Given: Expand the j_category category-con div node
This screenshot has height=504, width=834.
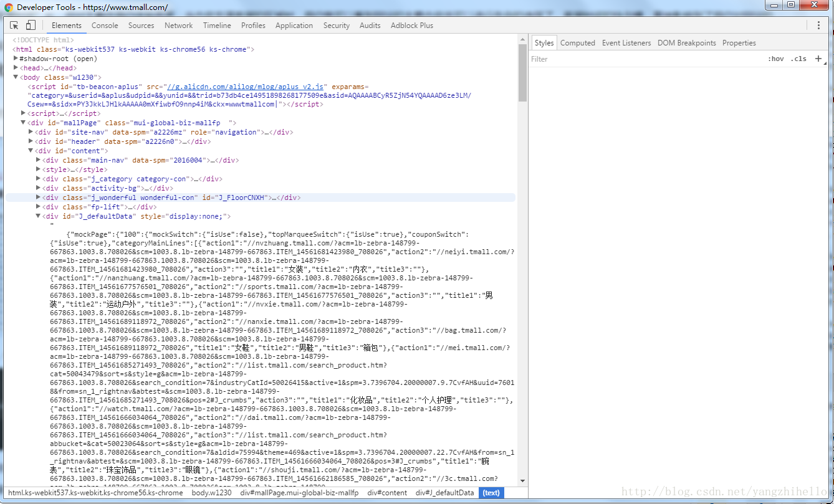Looking at the screenshot, I should click(39, 179).
